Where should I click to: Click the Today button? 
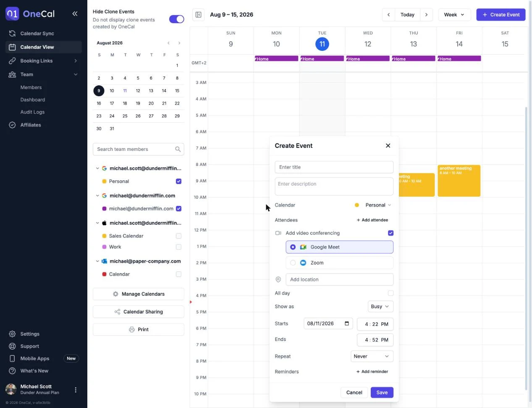tap(407, 15)
